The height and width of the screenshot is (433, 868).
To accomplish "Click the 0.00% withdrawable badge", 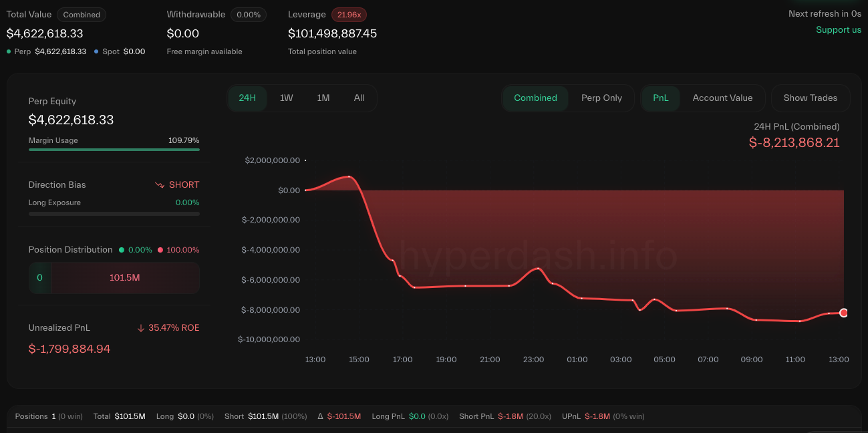I will (249, 15).
